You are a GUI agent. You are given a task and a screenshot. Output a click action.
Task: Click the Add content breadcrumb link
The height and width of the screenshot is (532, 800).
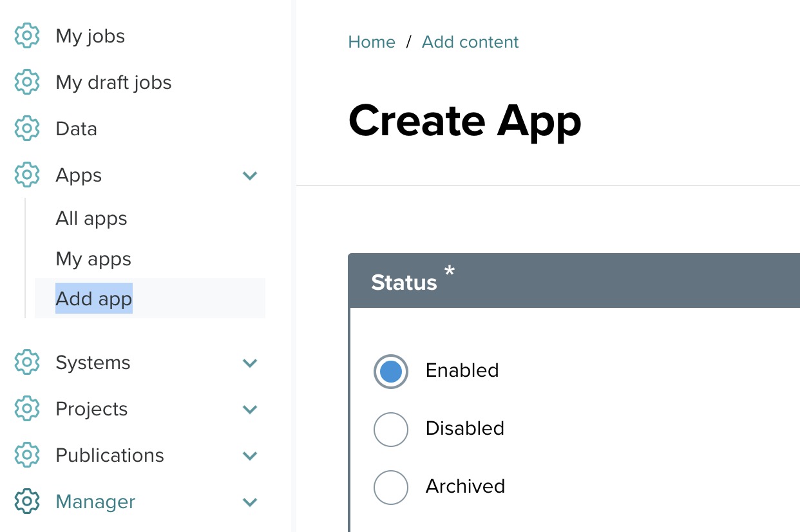470,42
